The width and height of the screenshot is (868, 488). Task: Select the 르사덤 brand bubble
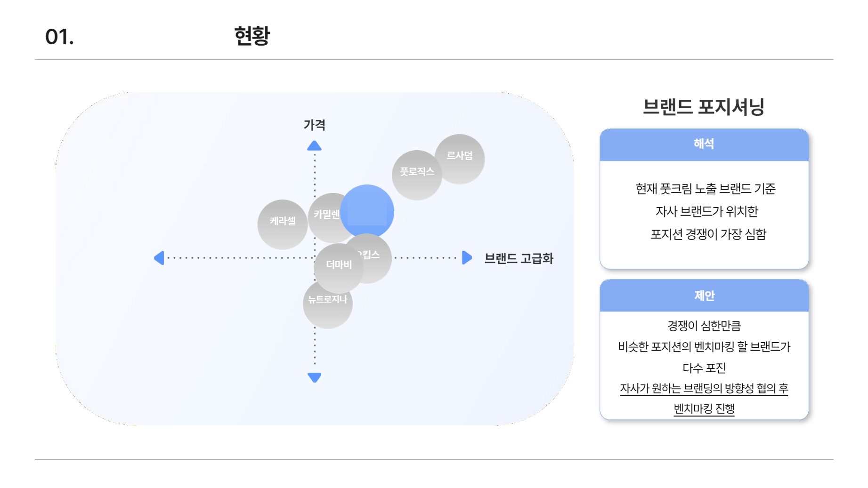[460, 159]
